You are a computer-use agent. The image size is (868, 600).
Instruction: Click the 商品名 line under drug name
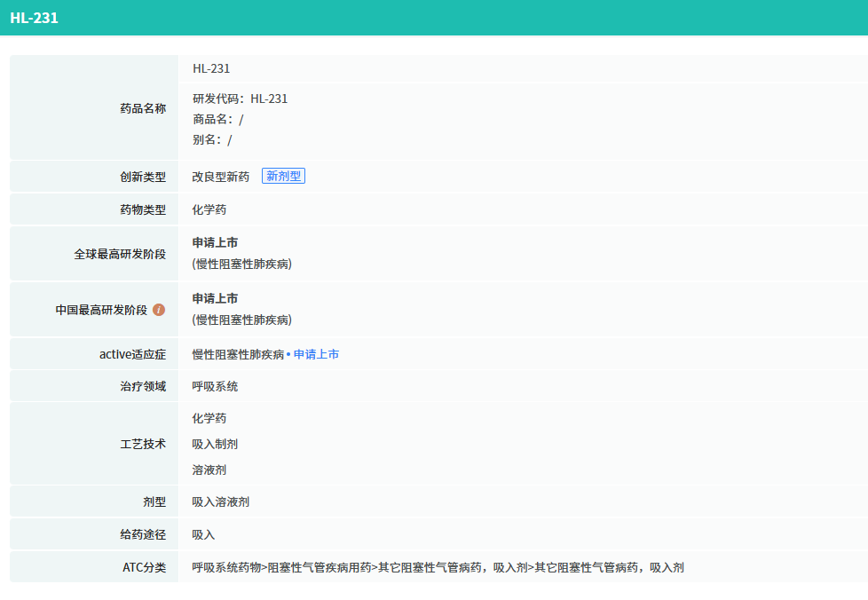tap(217, 119)
